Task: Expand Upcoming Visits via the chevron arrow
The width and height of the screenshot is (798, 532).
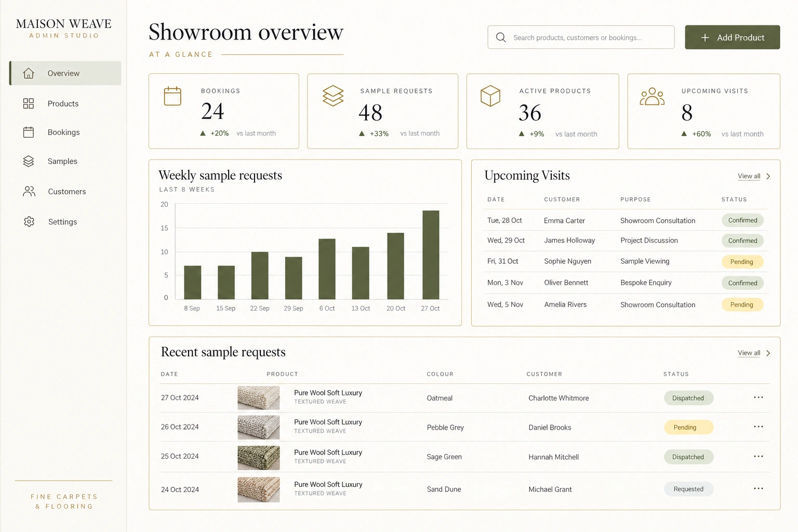Action: tap(768, 176)
